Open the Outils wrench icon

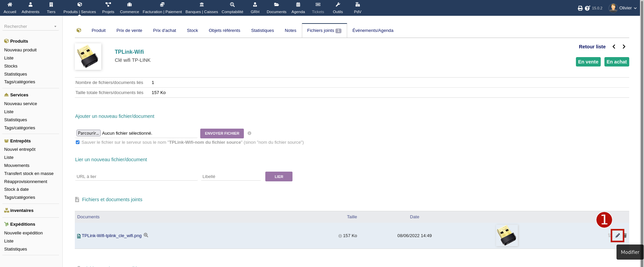(338, 5)
